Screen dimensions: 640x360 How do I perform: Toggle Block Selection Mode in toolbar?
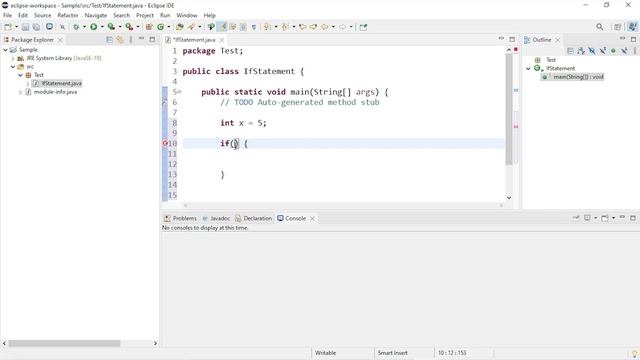pyautogui.click(x=243, y=27)
